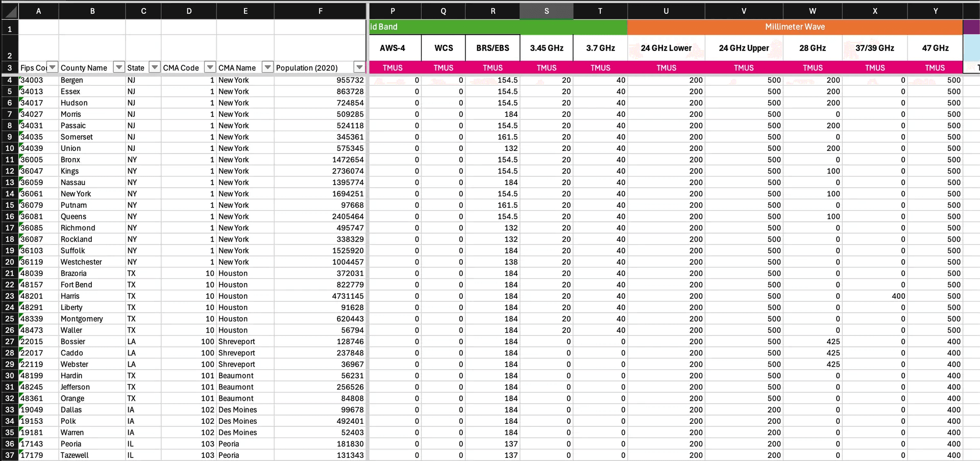Select the 28 GHz header cell
This screenshot has width=980, height=461.
pos(812,47)
